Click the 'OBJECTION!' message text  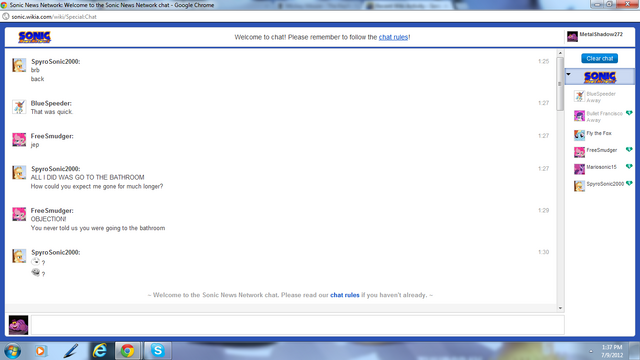tap(48, 219)
